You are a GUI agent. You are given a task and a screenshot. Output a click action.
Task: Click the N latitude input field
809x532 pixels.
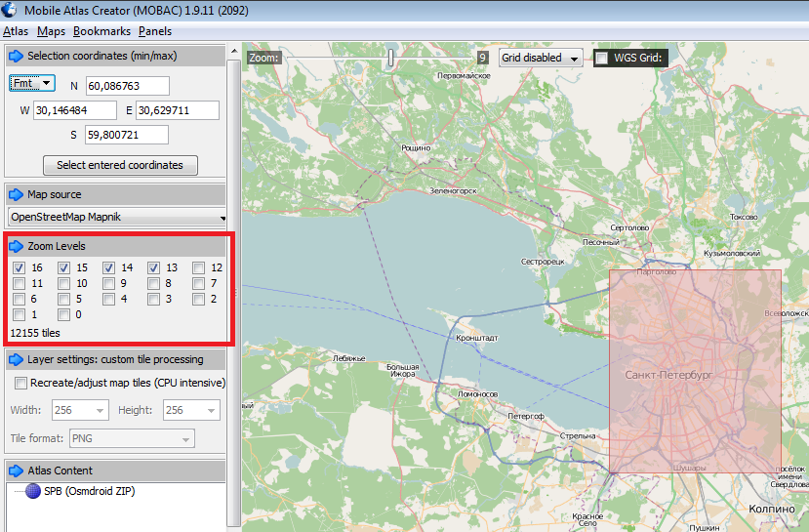pos(128,86)
